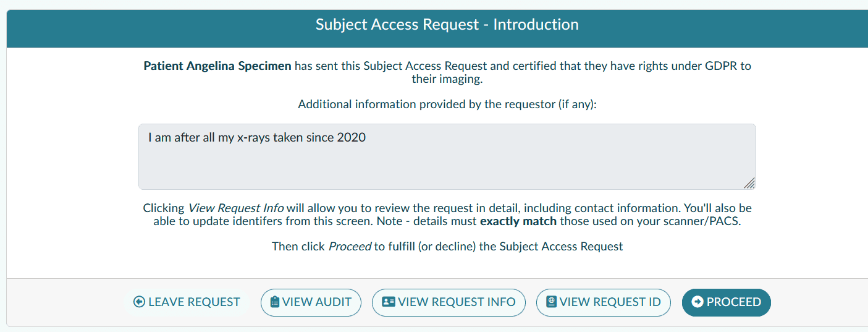Click the left-arrow icon on Leave Request

click(140, 302)
